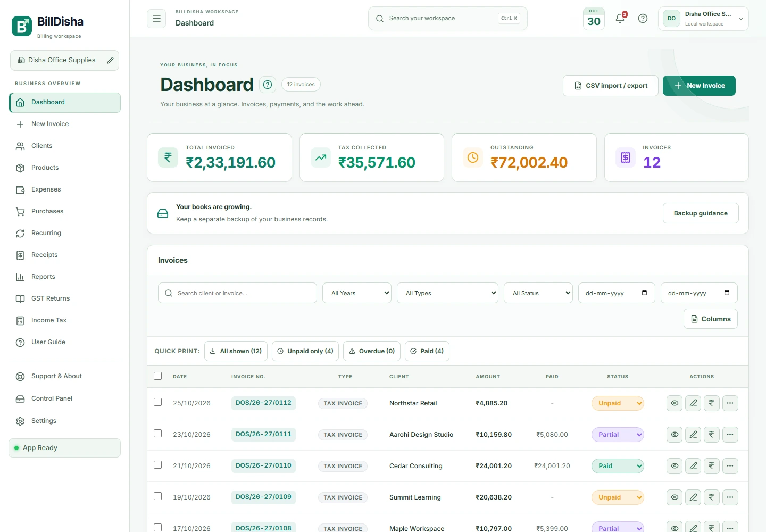Print Overdue (0) invoices
766x532 pixels.
pyautogui.click(x=372, y=351)
